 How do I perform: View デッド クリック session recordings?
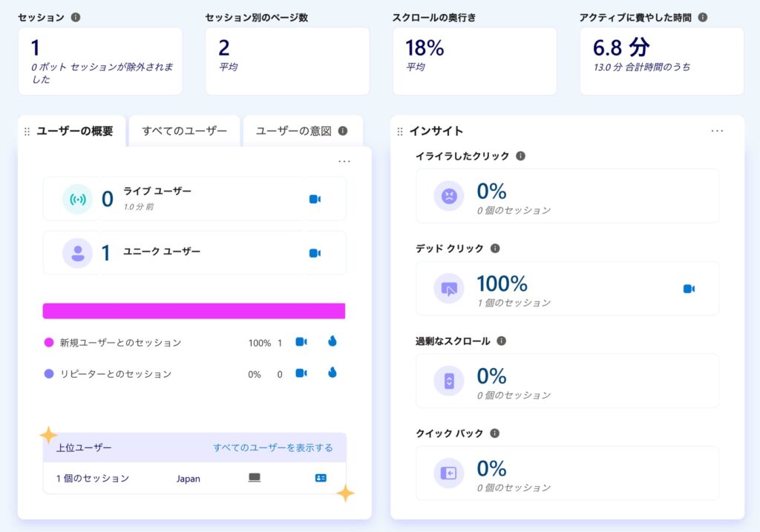[x=689, y=289]
